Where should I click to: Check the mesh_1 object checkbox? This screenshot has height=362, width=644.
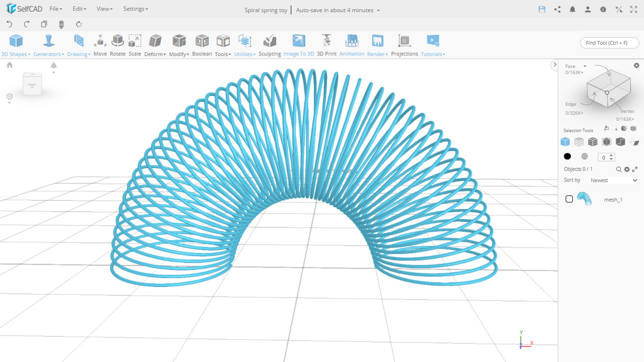point(569,199)
